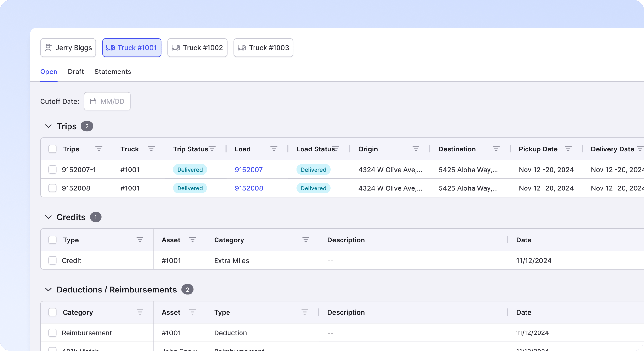Select driver Jerry Biggs
The image size is (644, 351).
click(x=68, y=48)
